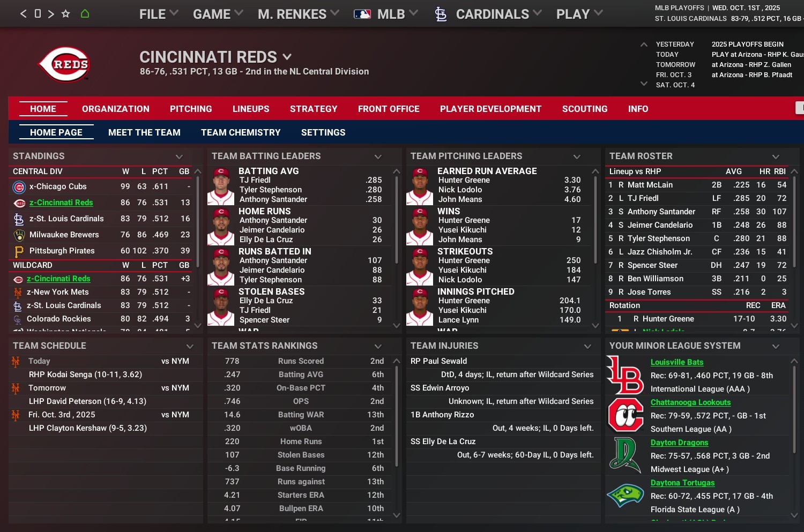Open the GAME menu

point(218,14)
